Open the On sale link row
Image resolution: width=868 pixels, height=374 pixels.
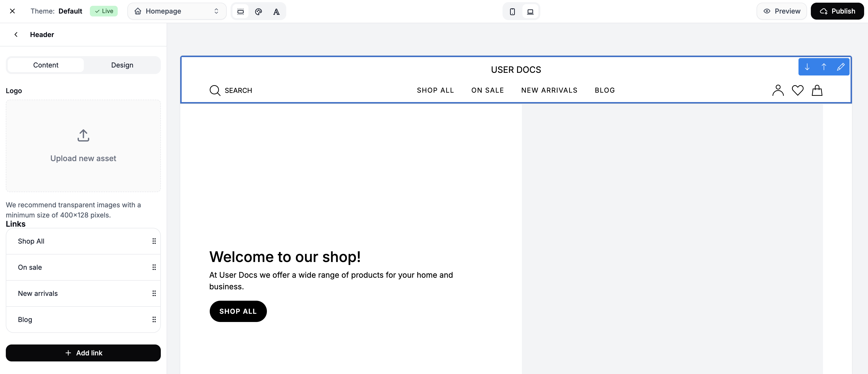[x=83, y=267]
